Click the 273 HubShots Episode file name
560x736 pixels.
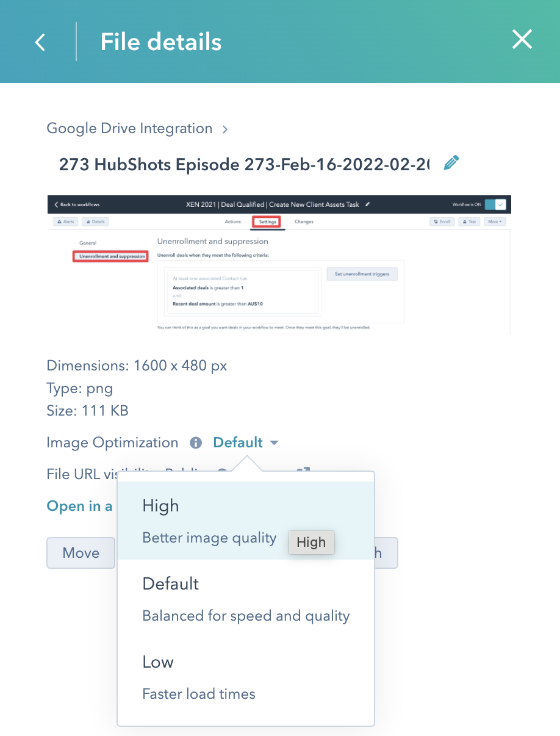point(244,164)
